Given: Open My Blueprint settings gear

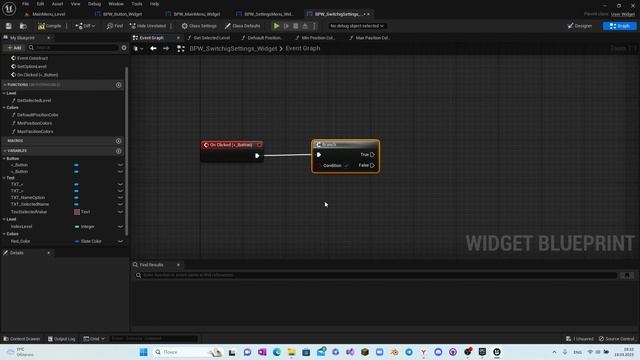Looking at the screenshot, I should pyautogui.click(x=124, y=47).
